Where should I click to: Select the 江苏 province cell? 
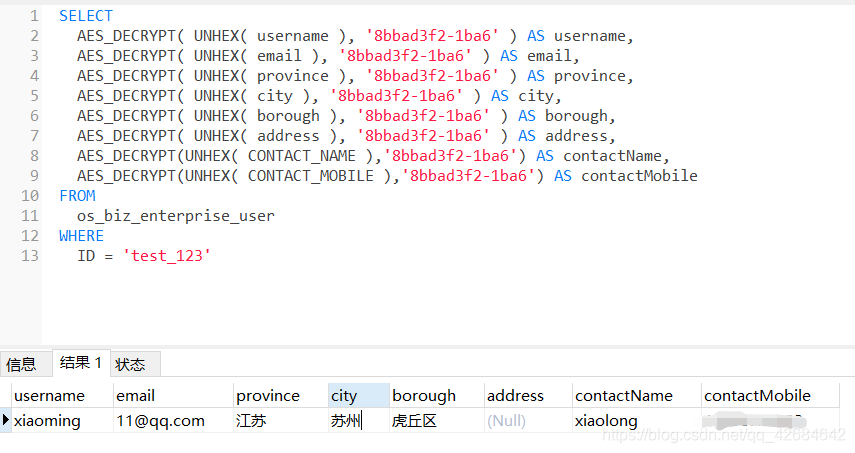(280, 420)
